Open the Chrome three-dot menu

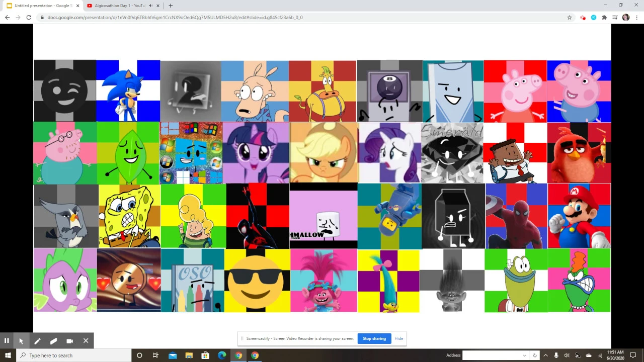[x=636, y=17]
